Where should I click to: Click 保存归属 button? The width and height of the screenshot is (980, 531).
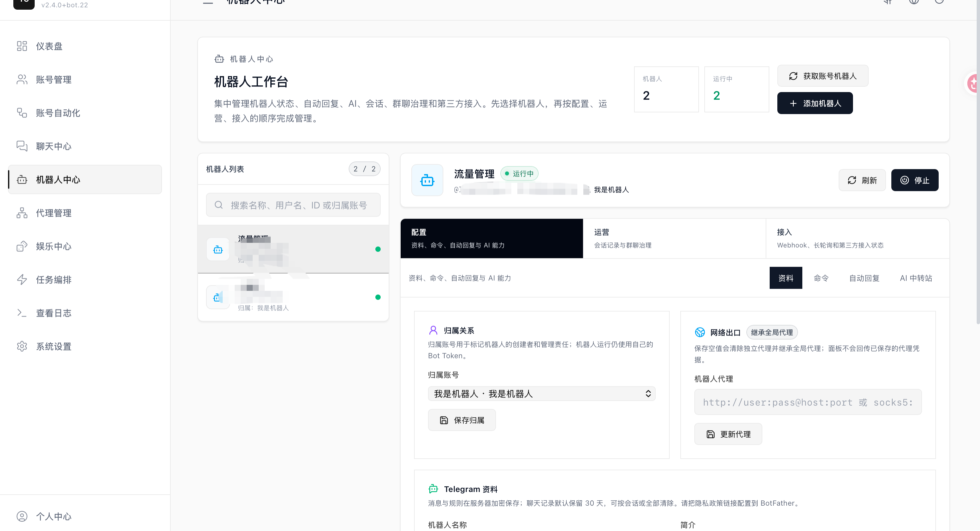pyautogui.click(x=462, y=420)
